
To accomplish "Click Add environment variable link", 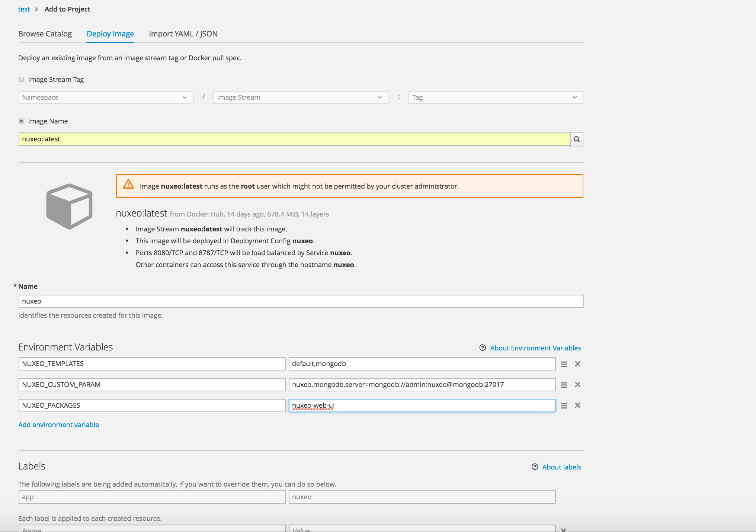I will tap(58, 424).
